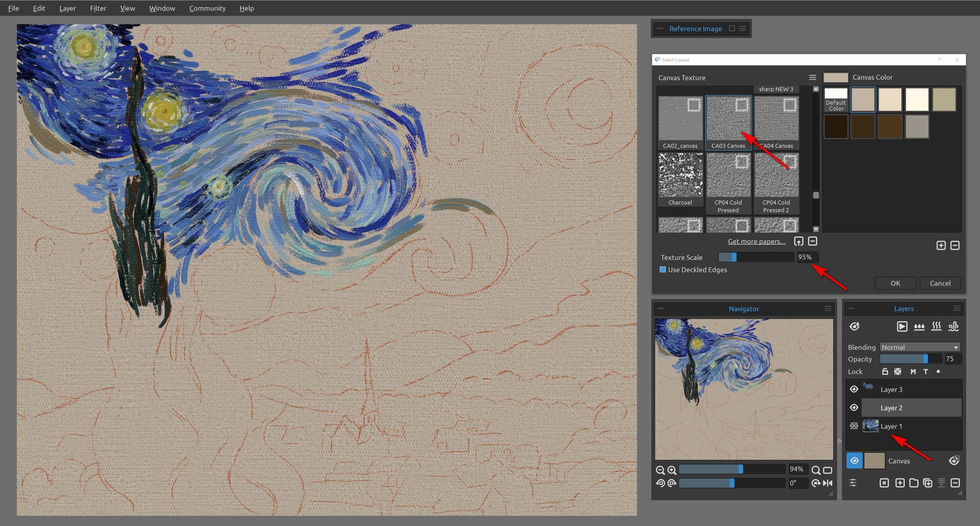
Task: Open the Help menu
Action: (x=247, y=8)
